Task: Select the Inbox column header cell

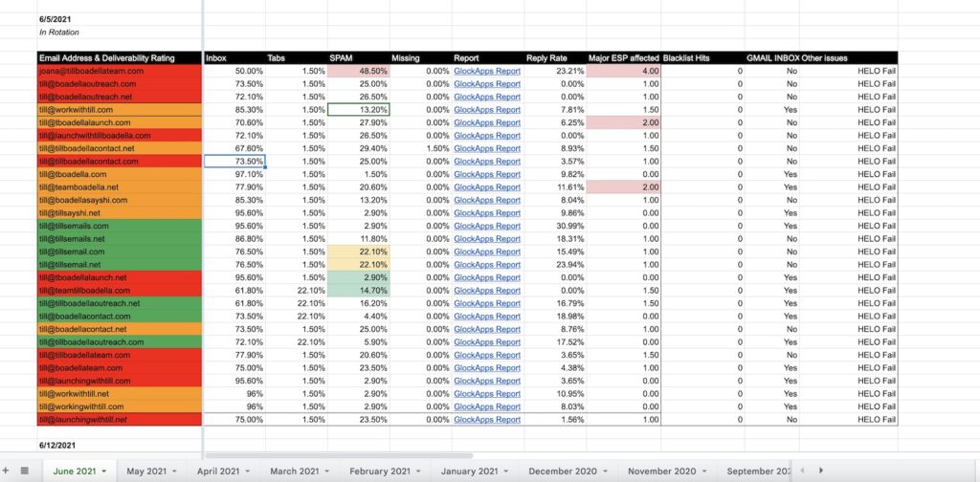Action: point(234,58)
